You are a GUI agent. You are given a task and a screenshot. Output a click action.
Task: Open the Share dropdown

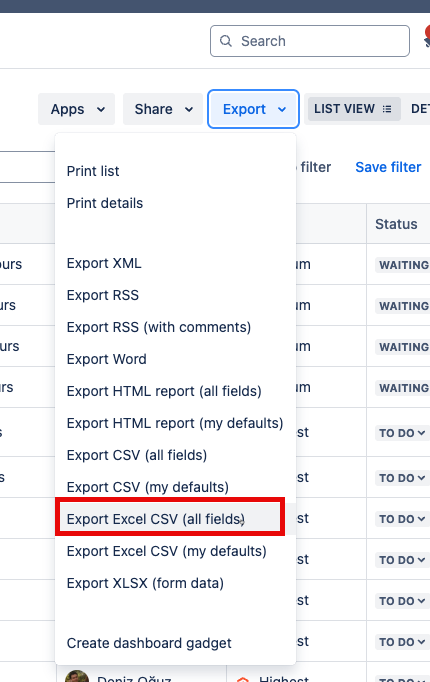point(163,109)
